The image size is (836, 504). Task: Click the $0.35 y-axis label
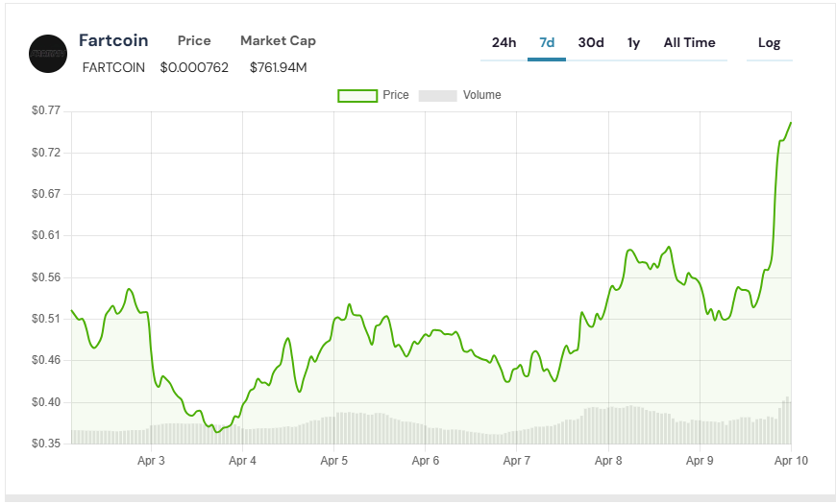click(x=46, y=444)
